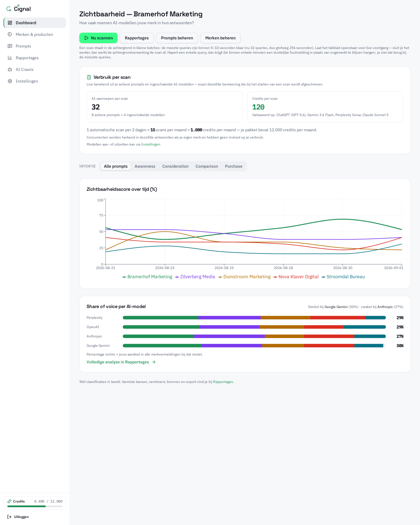Start a scan with Nu scannen

(98, 38)
